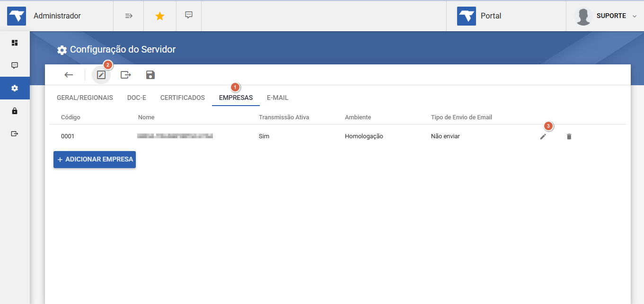This screenshot has height=304, width=644.
Task: Click the Ambiente column header
Action: click(x=358, y=117)
